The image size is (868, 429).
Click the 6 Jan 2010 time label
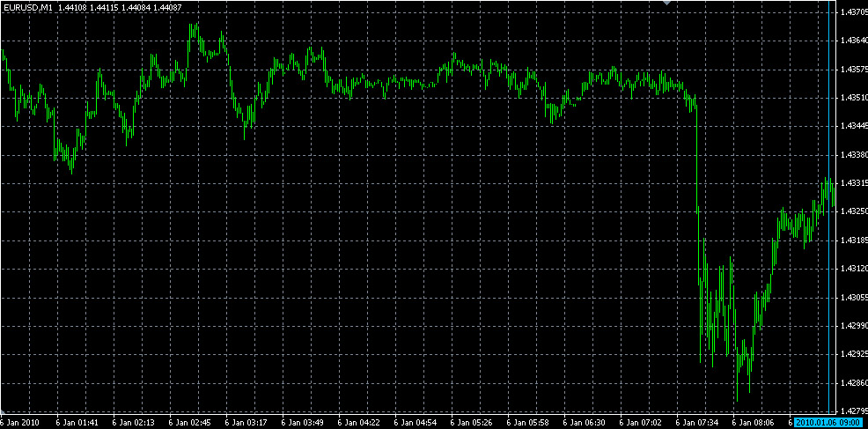pyautogui.click(x=19, y=422)
